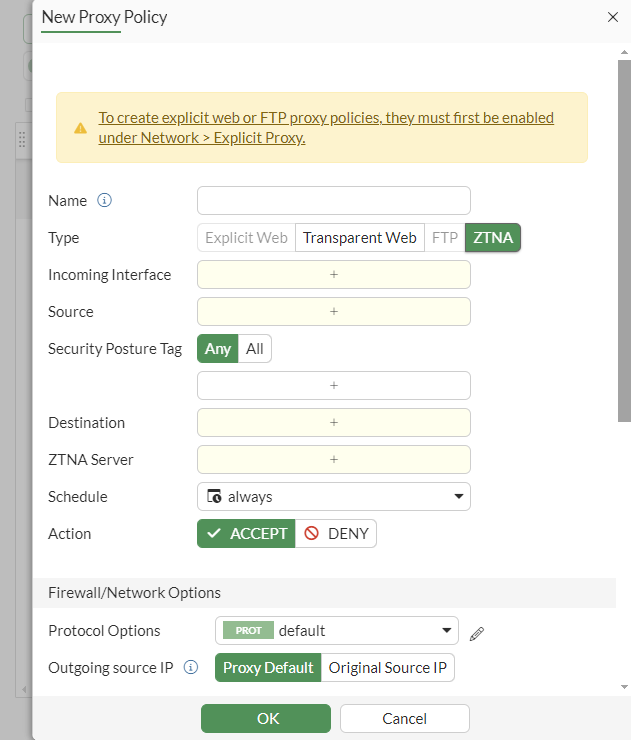The image size is (631, 740).
Task: Click into the Name text field
Action: [334, 201]
